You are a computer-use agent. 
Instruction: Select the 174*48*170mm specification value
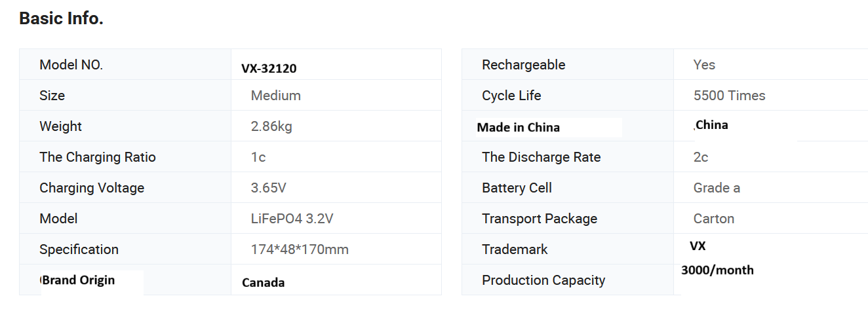pos(300,249)
